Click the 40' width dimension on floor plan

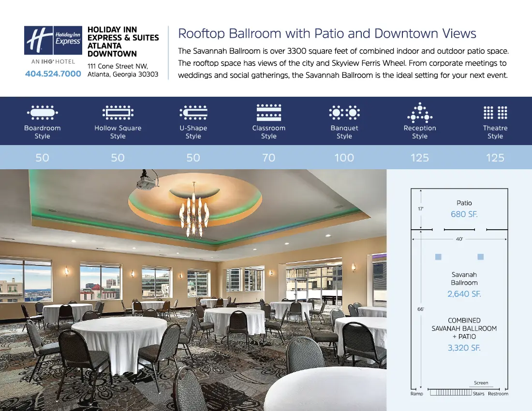pos(459,239)
